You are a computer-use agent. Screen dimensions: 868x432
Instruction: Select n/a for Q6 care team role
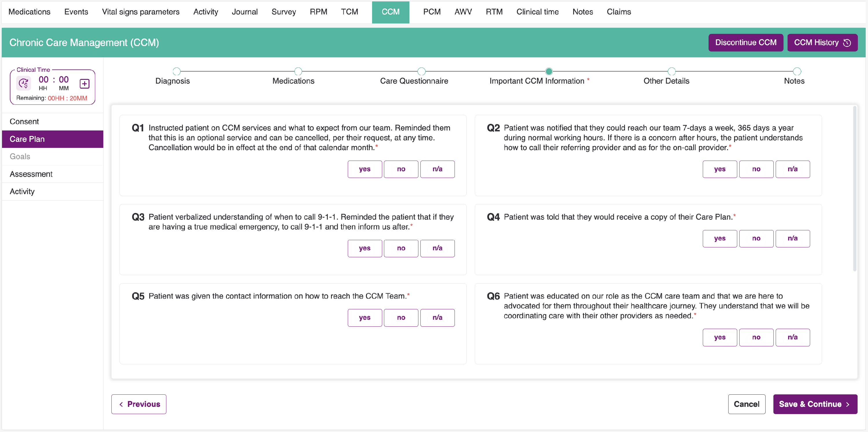(x=792, y=337)
